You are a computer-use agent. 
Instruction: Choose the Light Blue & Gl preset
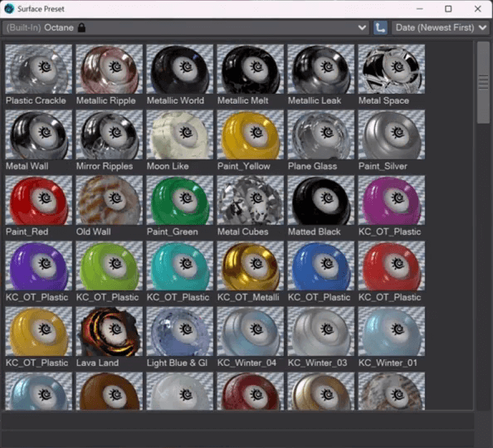point(179,331)
